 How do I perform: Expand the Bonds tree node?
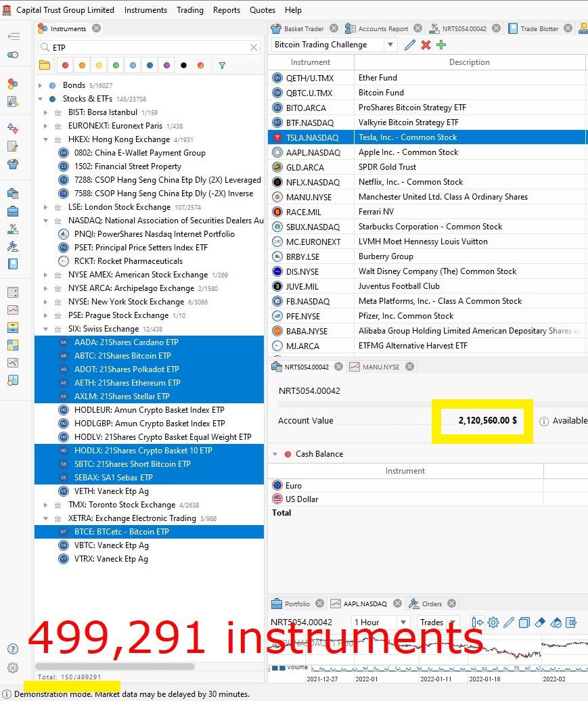pos(40,85)
